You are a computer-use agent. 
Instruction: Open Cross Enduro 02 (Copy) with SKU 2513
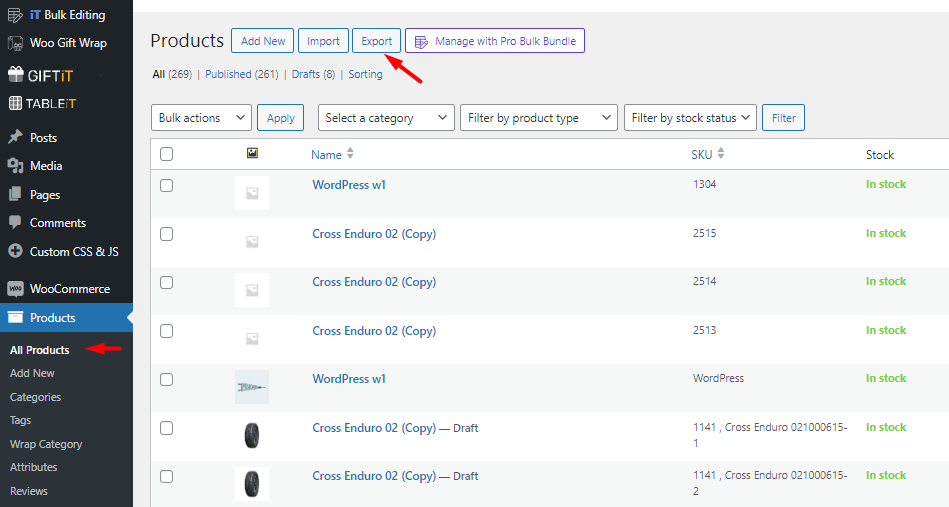(x=374, y=331)
